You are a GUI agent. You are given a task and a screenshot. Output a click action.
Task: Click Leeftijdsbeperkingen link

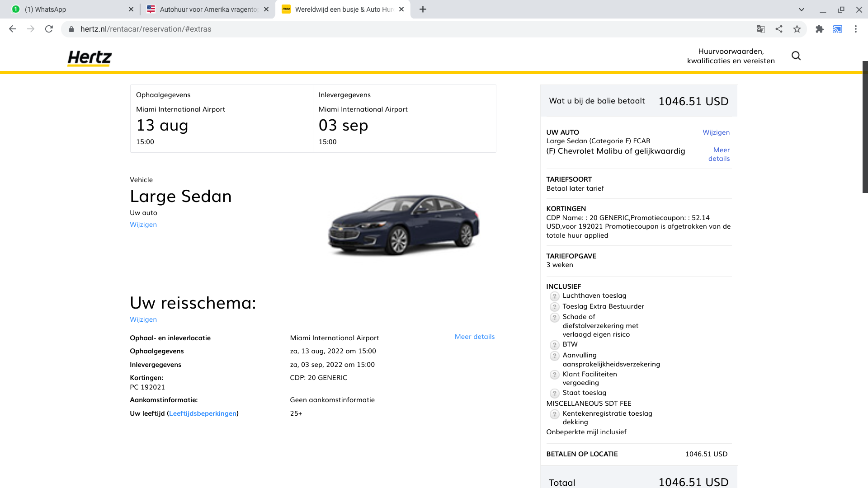click(203, 413)
